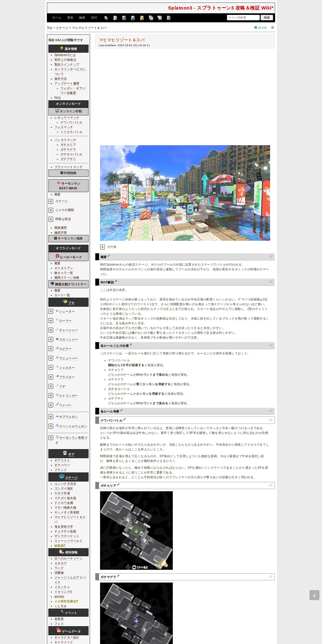Open the amiibo sidebar link
Screen dimensions: 322x644
(x=59, y=597)
